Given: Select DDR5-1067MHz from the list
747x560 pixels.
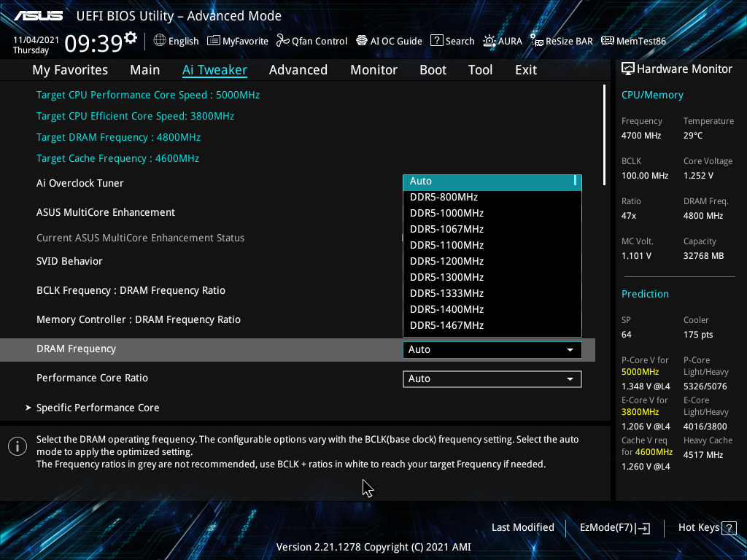Looking at the screenshot, I should [x=492, y=229].
